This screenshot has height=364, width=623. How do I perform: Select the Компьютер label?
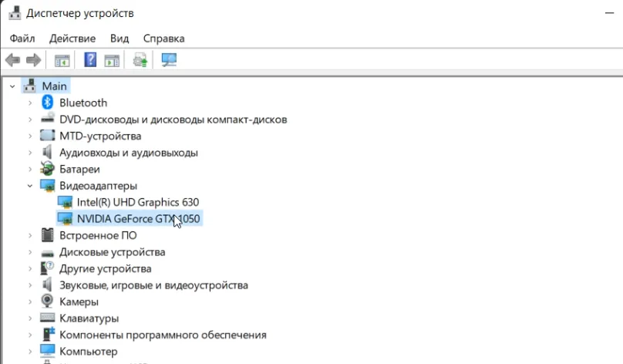[88, 352]
